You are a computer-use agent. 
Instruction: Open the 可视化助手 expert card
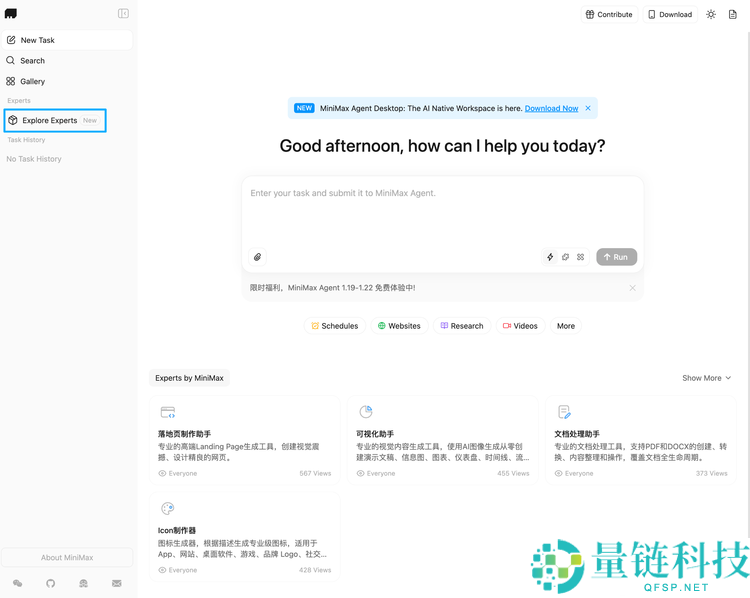coord(443,440)
